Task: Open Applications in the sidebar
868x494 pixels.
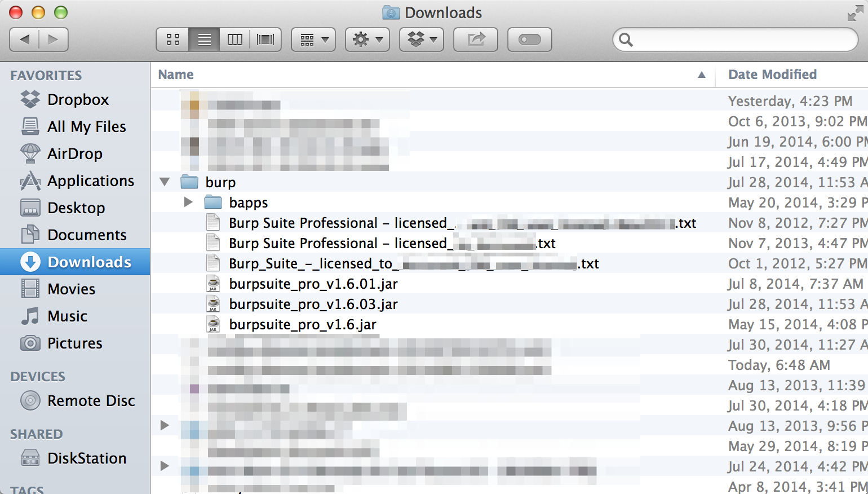Action: pos(90,181)
